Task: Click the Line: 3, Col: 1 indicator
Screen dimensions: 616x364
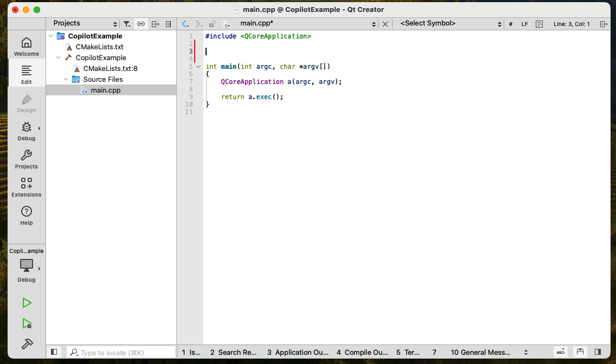Action: coord(572,24)
